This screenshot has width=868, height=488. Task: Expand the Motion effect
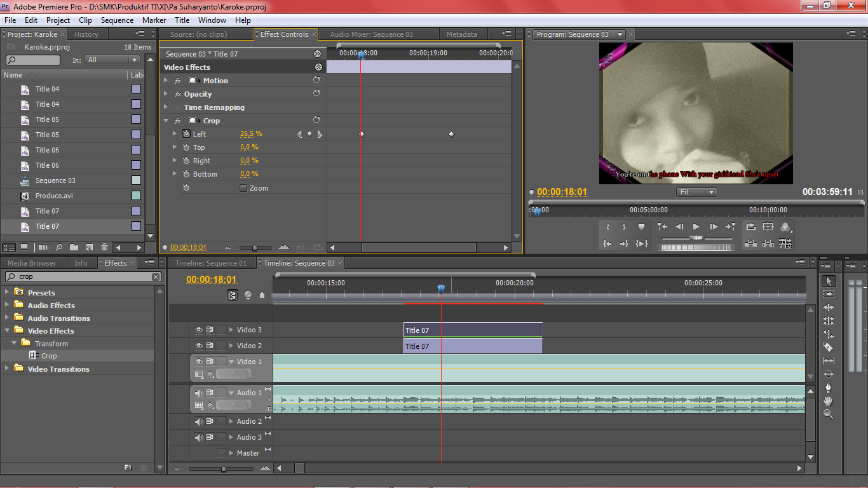tap(166, 81)
